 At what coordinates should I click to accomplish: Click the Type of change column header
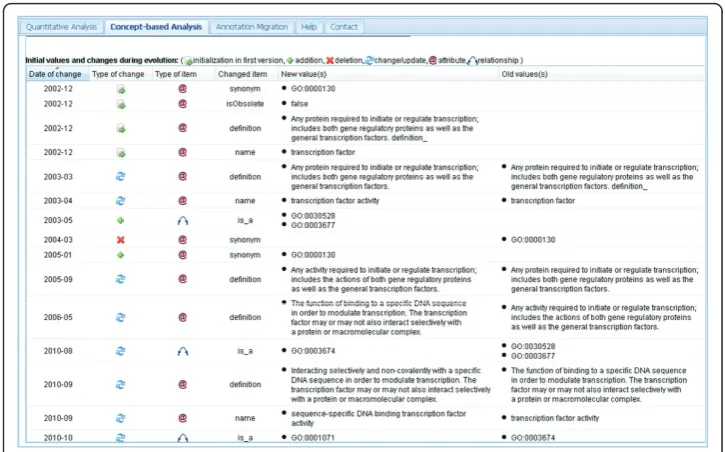(x=120, y=74)
